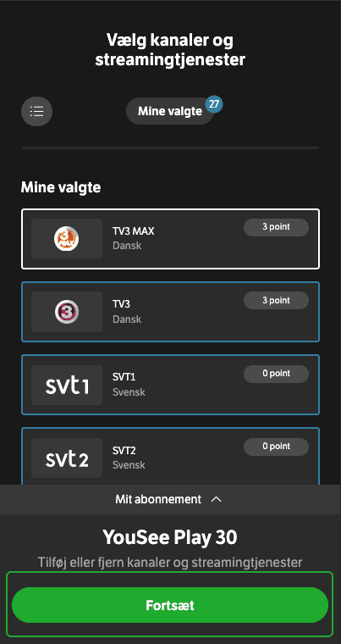
Task: Click the 0 point label on SVT2
Action: click(x=276, y=447)
